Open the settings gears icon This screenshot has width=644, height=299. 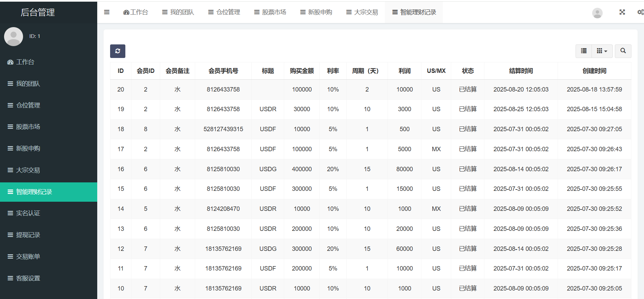(640, 12)
